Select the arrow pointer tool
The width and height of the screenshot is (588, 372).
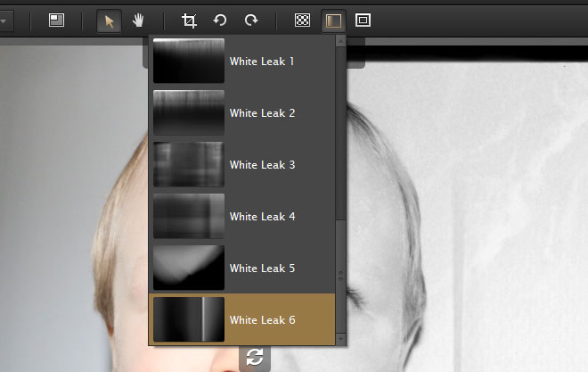point(109,21)
